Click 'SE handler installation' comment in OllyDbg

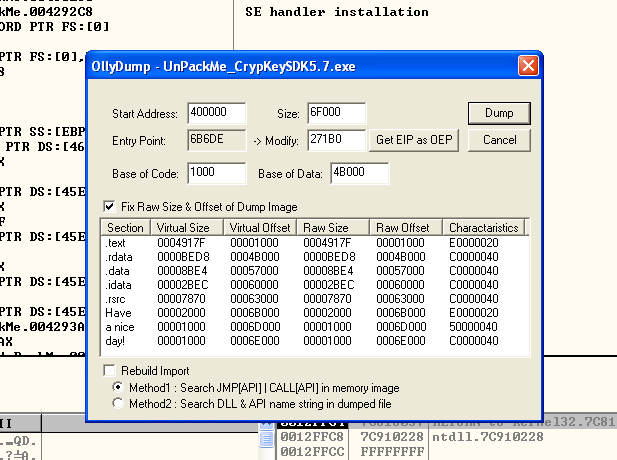337,12
